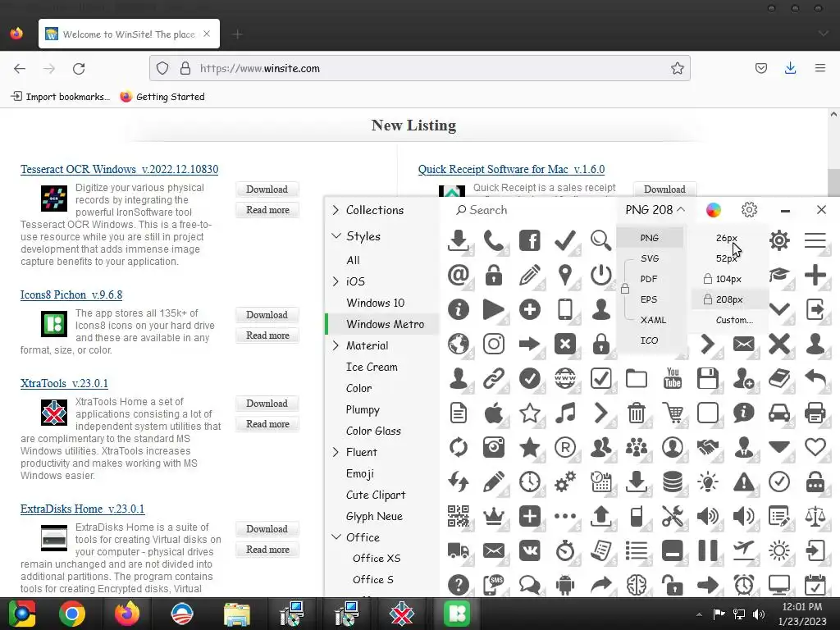This screenshot has width=840, height=630.
Task: Pick the phone handset icon
Action: pos(493,240)
